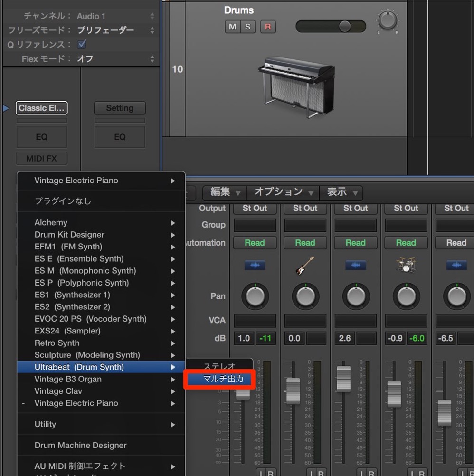This screenshot has width=474, height=476.
Task: Click the electric piano track icon
Action: tap(297, 87)
